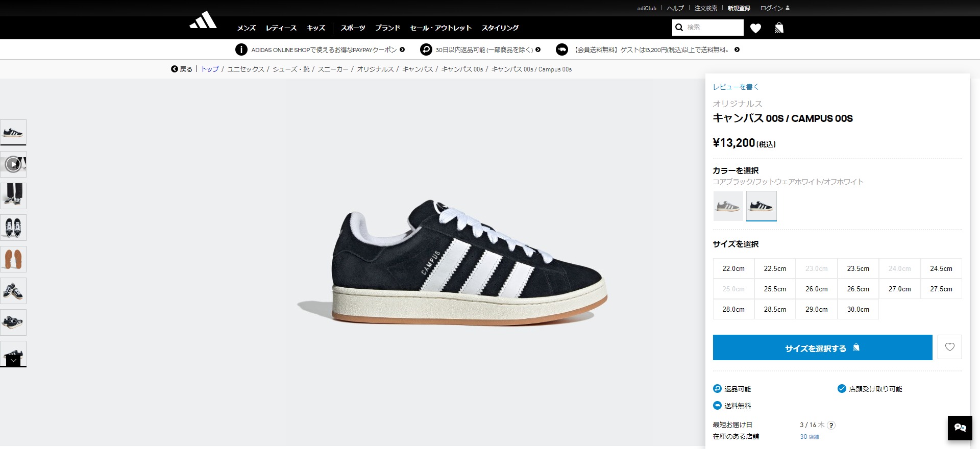Open the キッズ menu
The width and height of the screenshot is (980, 449).
tap(316, 28)
